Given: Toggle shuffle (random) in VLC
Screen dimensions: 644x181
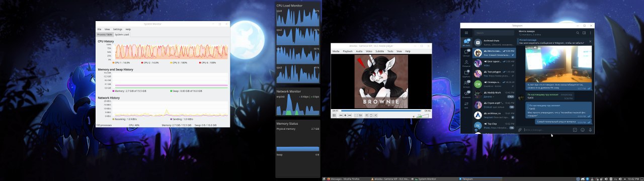Looking at the screenshot, I should tap(376, 116).
